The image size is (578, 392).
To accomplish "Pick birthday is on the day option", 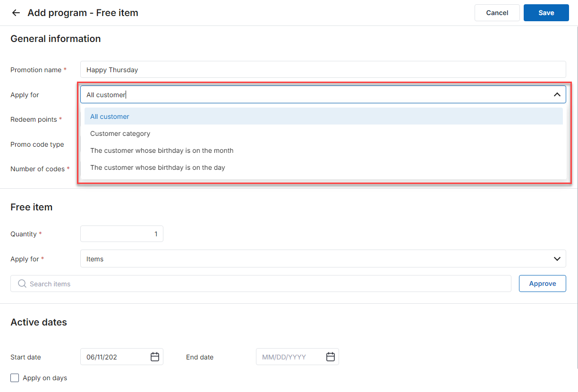I will point(323,167).
